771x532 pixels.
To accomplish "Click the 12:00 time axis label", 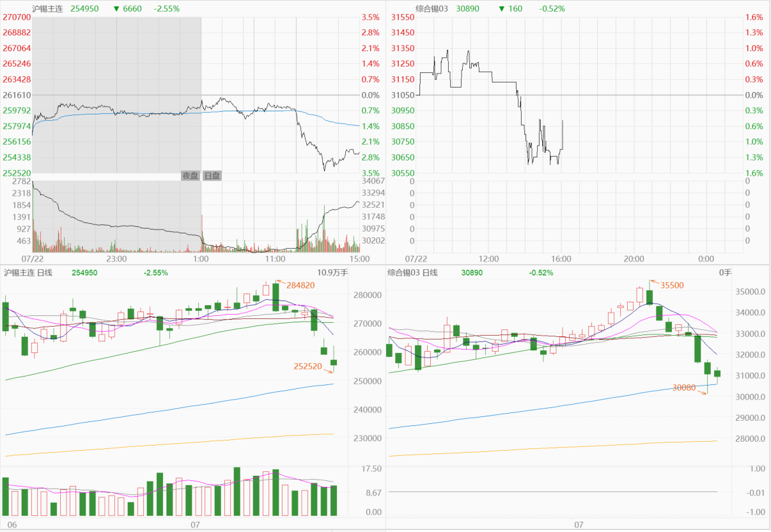I will (x=488, y=259).
